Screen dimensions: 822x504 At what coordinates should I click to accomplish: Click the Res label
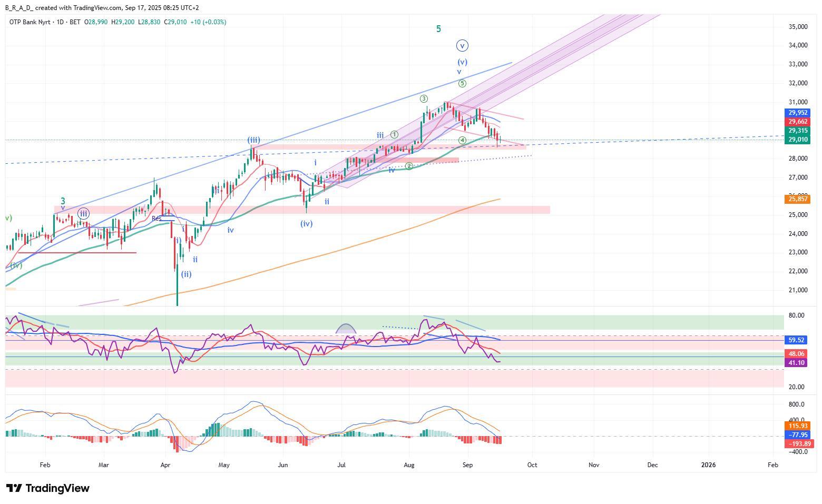(x=156, y=219)
